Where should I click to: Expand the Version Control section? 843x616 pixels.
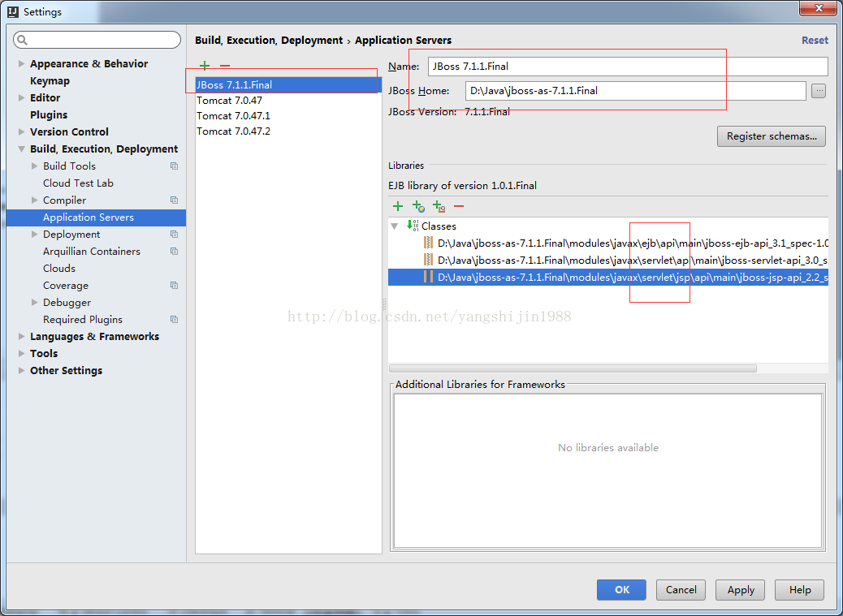[21, 131]
